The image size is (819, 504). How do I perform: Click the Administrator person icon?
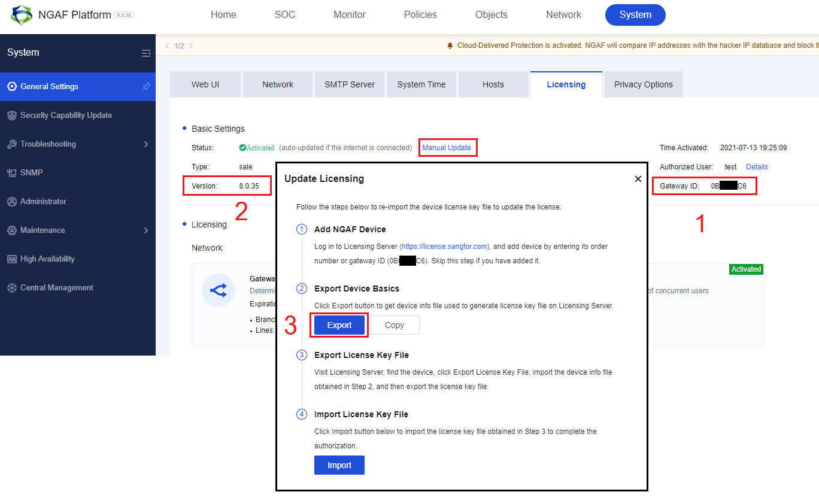pyautogui.click(x=12, y=202)
